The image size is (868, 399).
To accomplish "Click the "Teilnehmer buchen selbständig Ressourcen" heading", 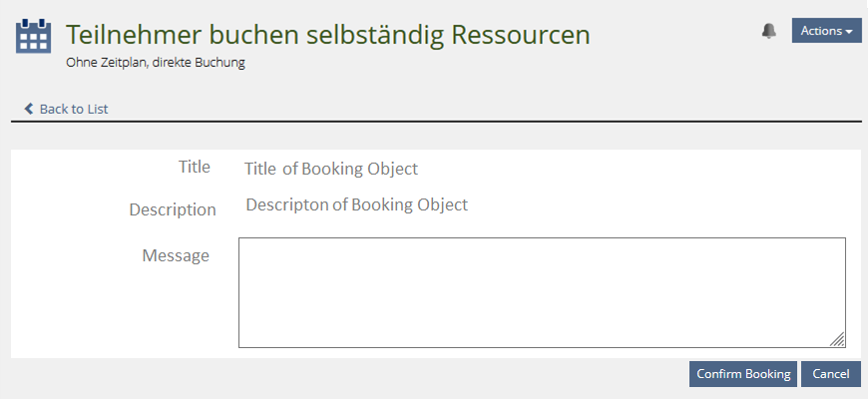I will 328,35.
